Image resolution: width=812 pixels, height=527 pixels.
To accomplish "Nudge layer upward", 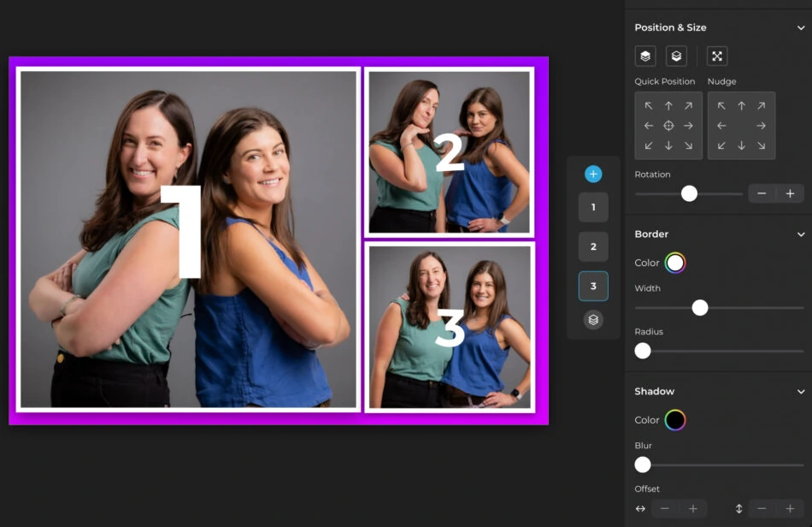I will (742, 106).
